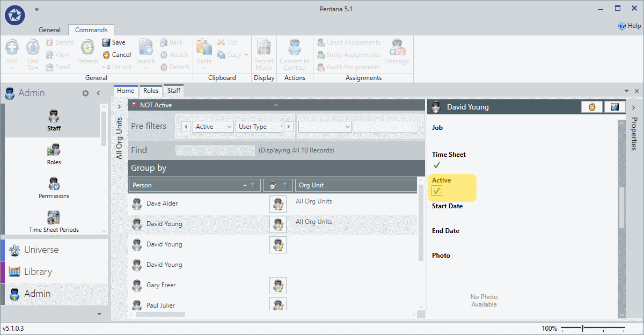644x335 pixels.
Task: Open the Universe navigation section
Action: click(x=54, y=250)
